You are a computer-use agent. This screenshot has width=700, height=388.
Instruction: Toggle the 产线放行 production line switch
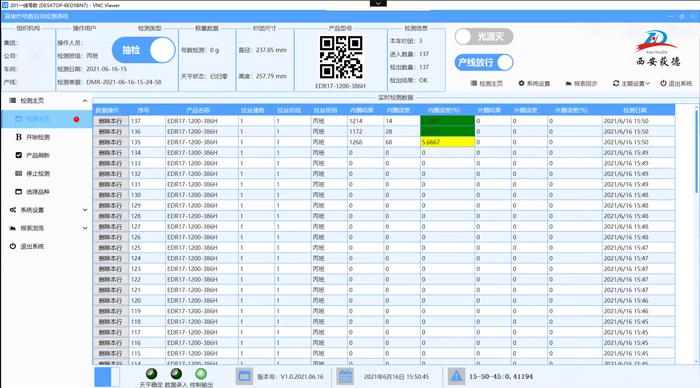(x=484, y=63)
